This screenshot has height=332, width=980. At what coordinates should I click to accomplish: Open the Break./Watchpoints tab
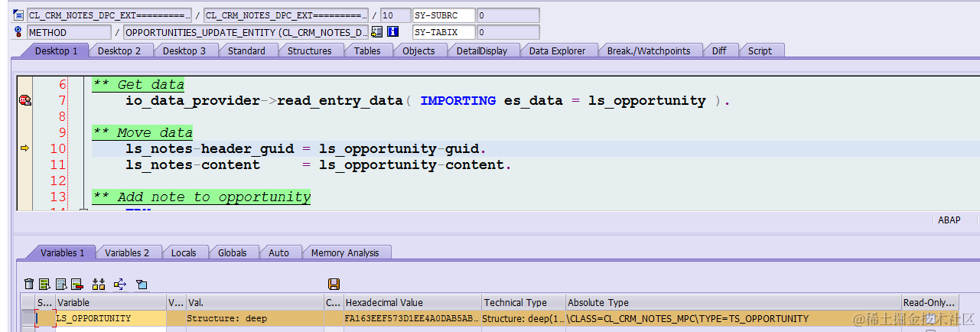point(648,50)
